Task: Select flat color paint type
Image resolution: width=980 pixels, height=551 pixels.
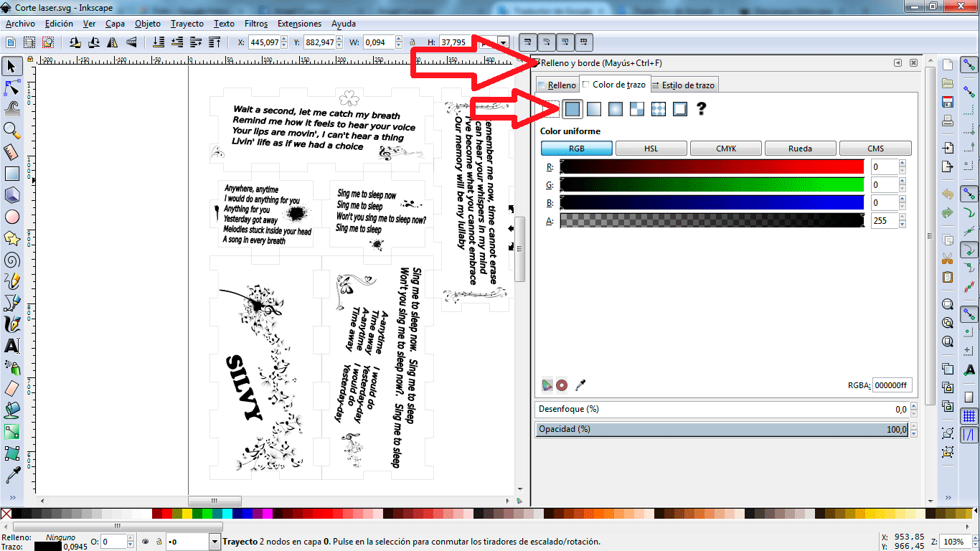Action: click(572, 108)
